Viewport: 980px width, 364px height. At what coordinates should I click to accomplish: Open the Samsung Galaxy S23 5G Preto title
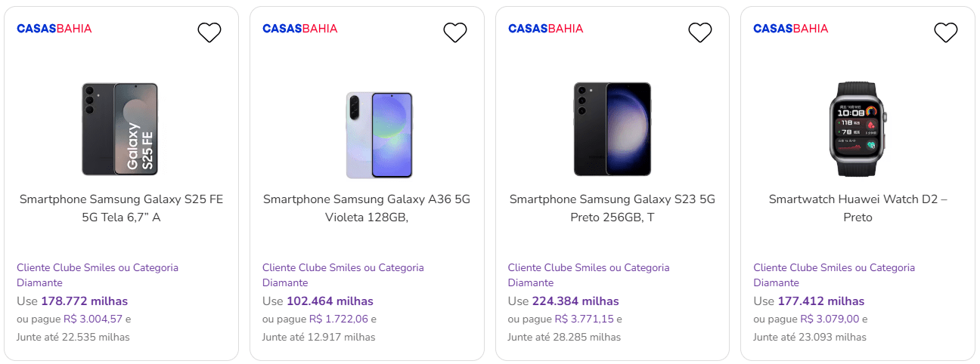click(x=612, y=208)
